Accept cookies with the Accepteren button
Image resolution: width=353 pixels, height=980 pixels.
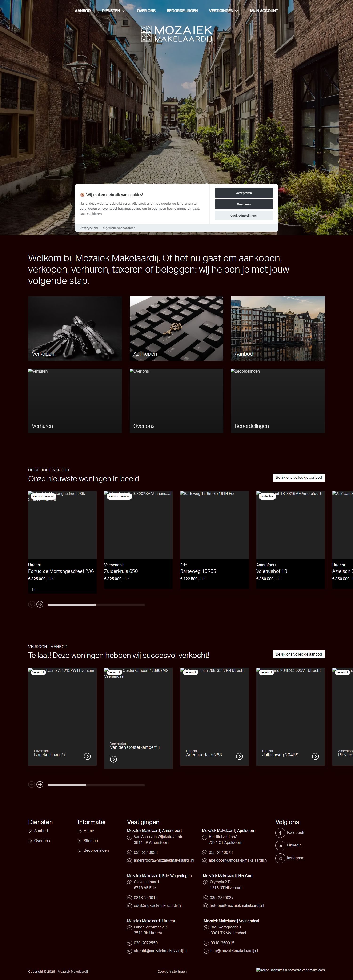pyautogui.click(x=243, y=193)
